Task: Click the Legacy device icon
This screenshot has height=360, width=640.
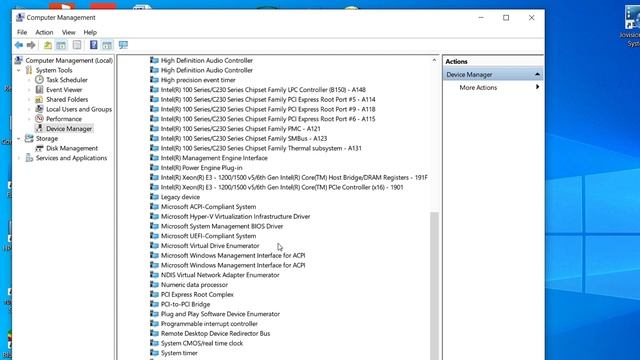Action: [154, 197]
